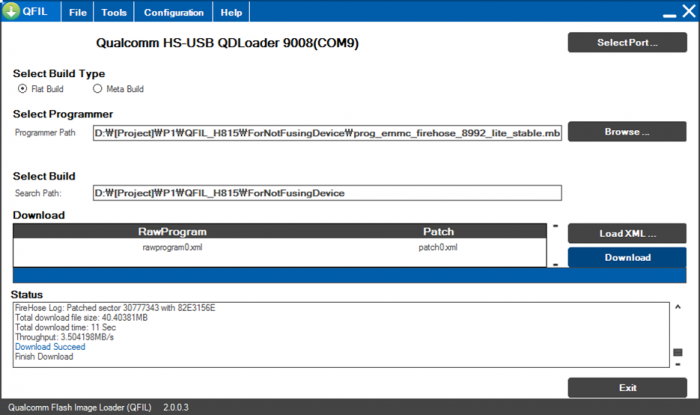Click the Qualcomm HS-USB QDLoader 9008(COM9) port label
Viewport: 700px width, 415px height.
227,43
